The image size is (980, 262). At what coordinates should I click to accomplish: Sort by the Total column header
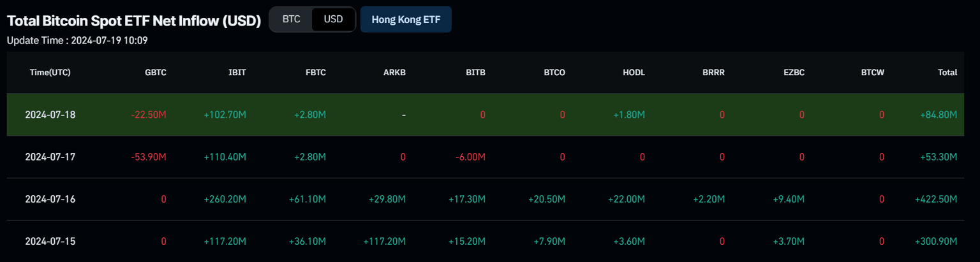947,73
